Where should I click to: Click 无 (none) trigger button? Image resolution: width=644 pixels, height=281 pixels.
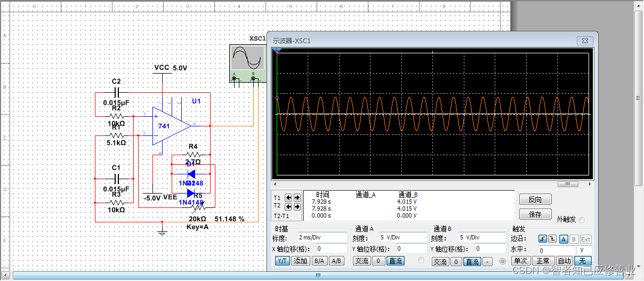583,261
